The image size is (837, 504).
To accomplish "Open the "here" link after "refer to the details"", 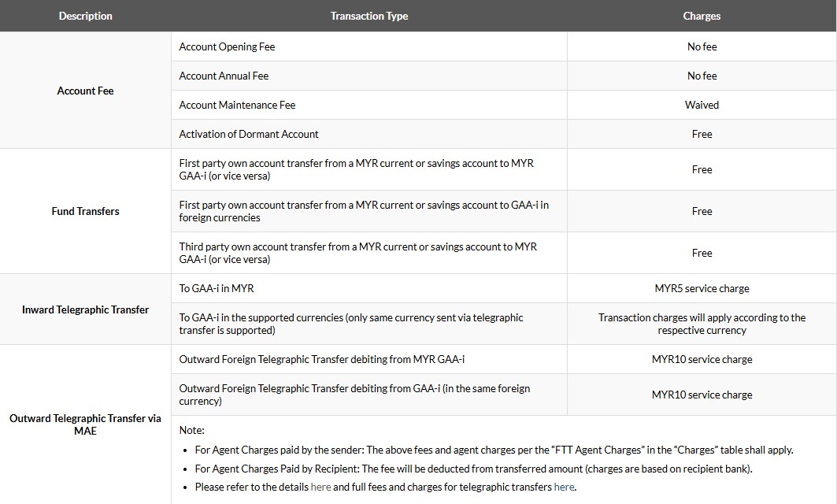I will (x=320, y=487).
